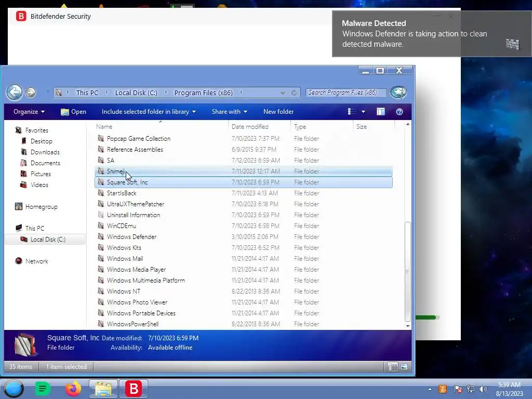Sort by the Name column header
Viewport: 532px width, 399px height.
click(x=104, y=127)
